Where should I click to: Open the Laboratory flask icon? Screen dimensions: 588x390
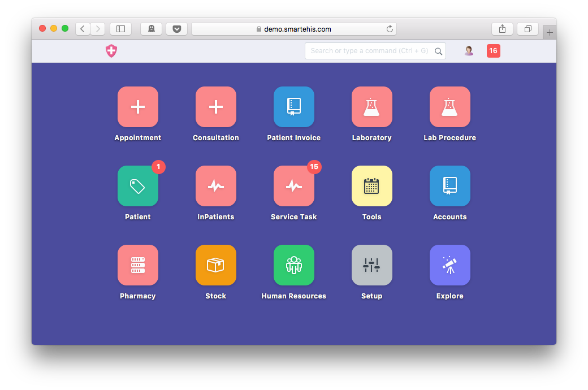point(371,107)
